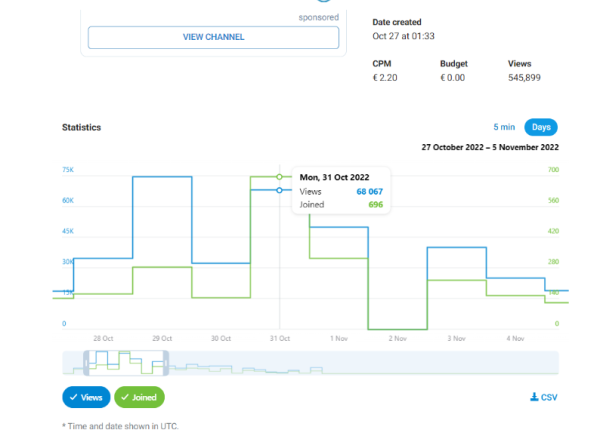
Task: Click the green Joined marker circle on chart
Action: (x=279, y=177)
